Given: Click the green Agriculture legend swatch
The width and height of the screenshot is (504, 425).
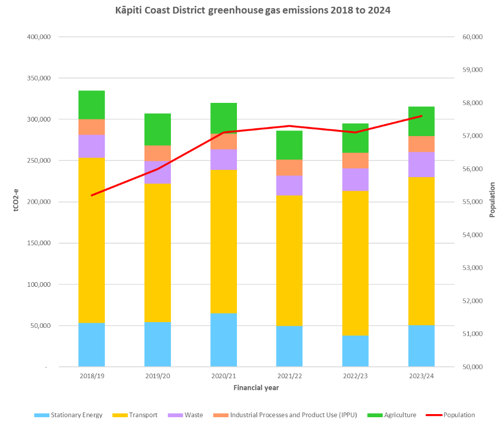Looking at the screenshot, I should coord(375,415).
